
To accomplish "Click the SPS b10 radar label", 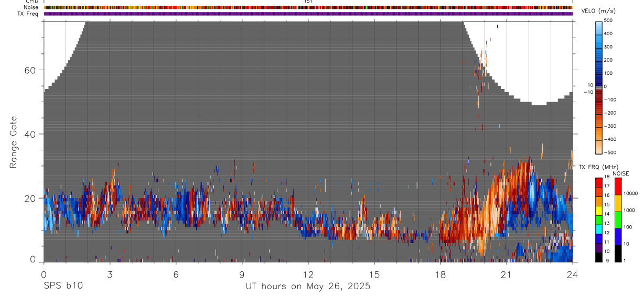I will (x=63, y=286).
